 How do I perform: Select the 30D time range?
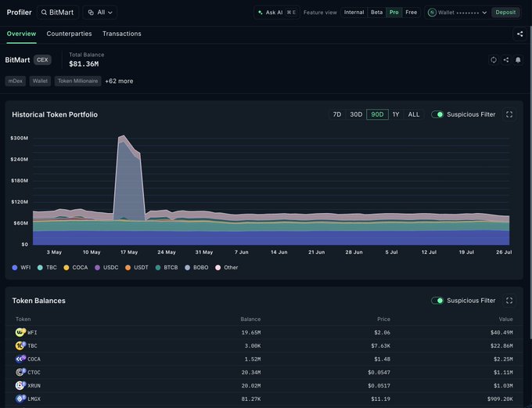click(356, 114)
